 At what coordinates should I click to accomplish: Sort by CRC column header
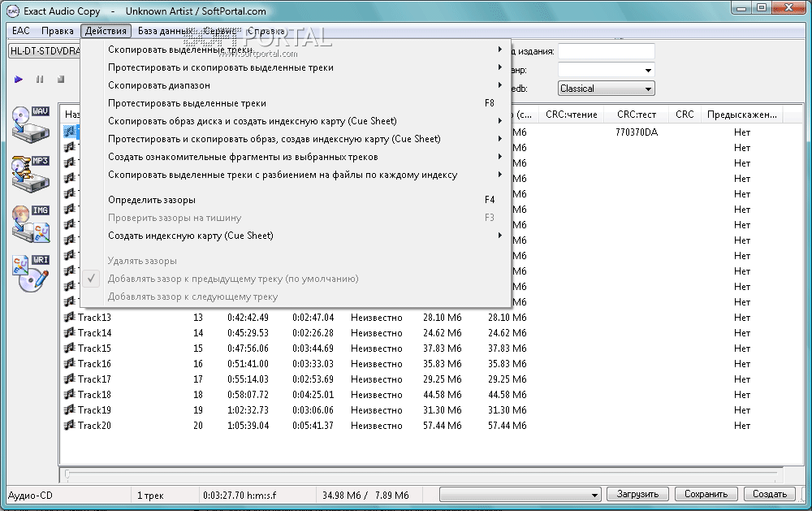(685, 115)
